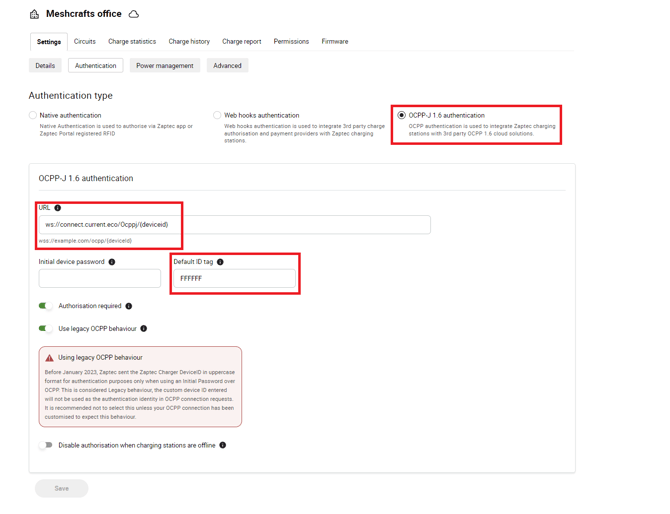The height and width of the screenshot is (514, 670).
Task: Click info icon for offline authorisation setting
Action: pos(223,445)
